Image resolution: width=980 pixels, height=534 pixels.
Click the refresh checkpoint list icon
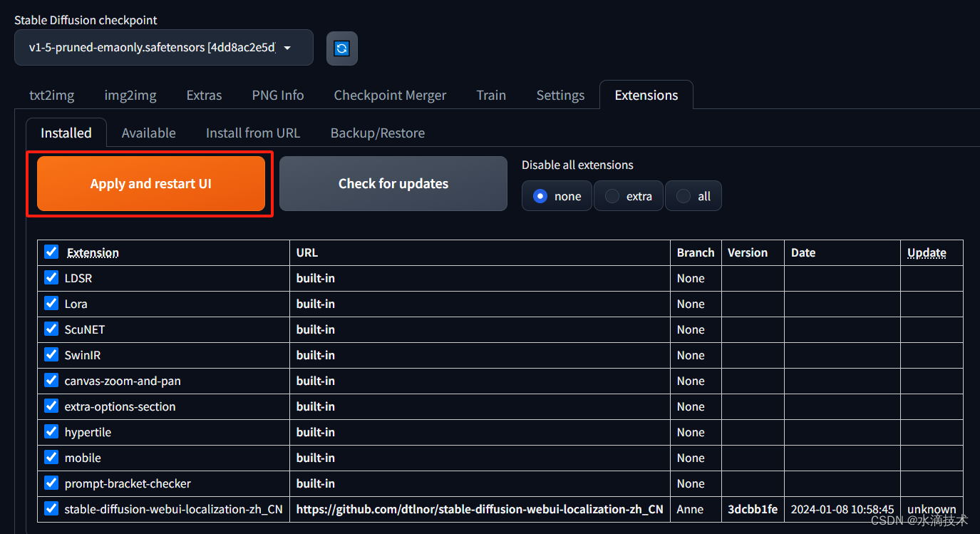[342, 48]
